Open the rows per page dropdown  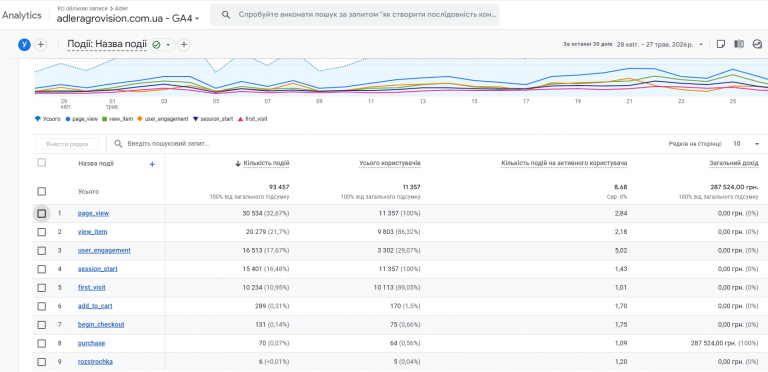(746, 144)
